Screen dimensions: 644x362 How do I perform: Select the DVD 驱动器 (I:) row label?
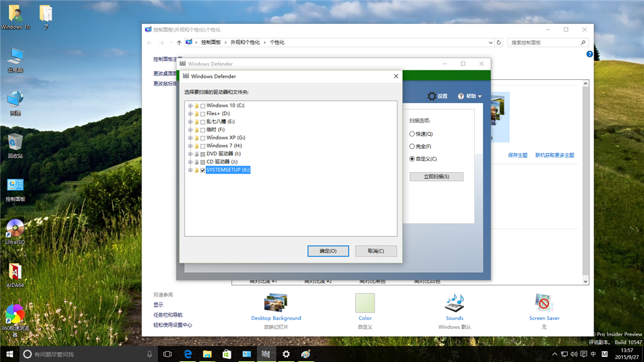[x=223, y=153]
